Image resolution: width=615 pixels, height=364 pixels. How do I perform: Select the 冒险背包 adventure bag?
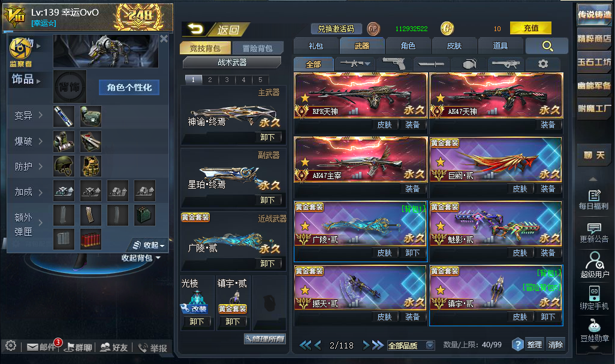click(257, 48)
